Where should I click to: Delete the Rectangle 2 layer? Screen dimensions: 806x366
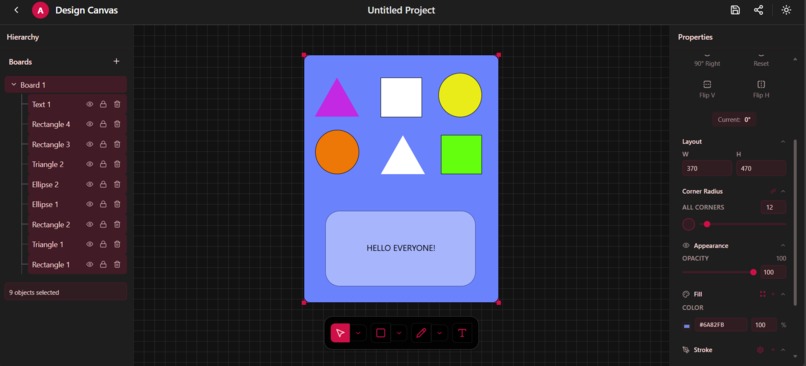click(117, 225)
